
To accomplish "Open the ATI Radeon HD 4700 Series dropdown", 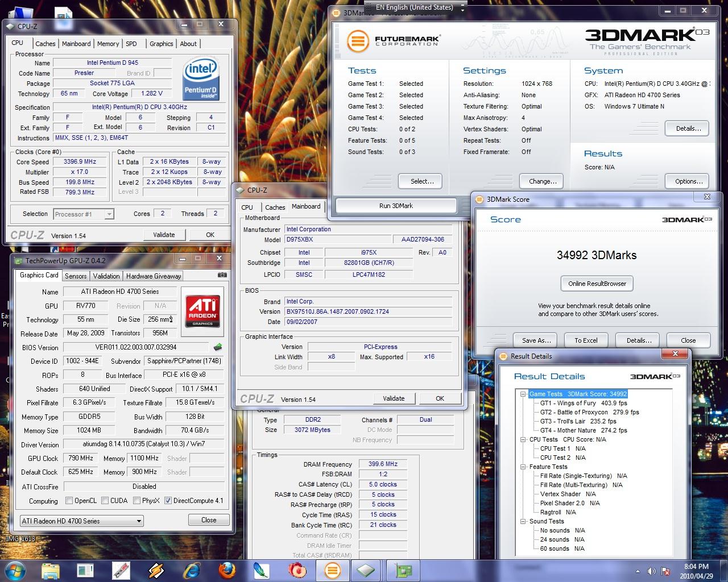I will [x=81, y=521].
